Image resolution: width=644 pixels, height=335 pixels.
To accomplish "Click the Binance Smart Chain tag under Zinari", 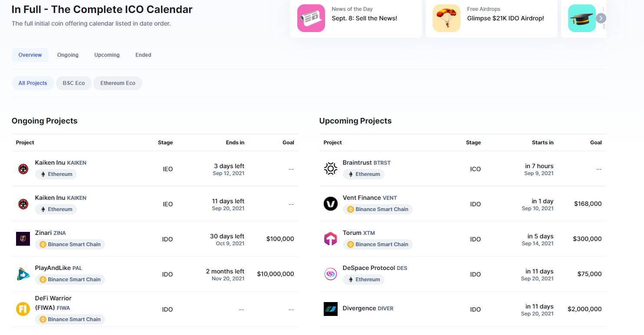I will point(70,244).
